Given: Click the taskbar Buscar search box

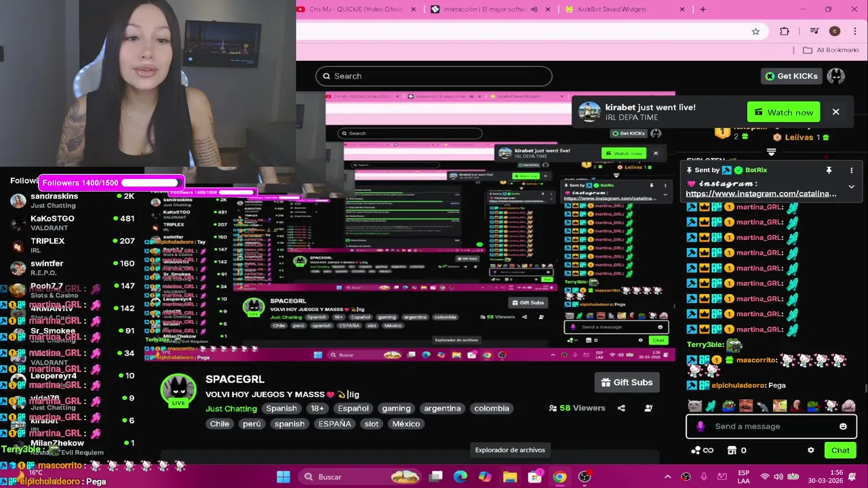Looking at the screenshot, I should pyautogui.click(x=359, y=476).
